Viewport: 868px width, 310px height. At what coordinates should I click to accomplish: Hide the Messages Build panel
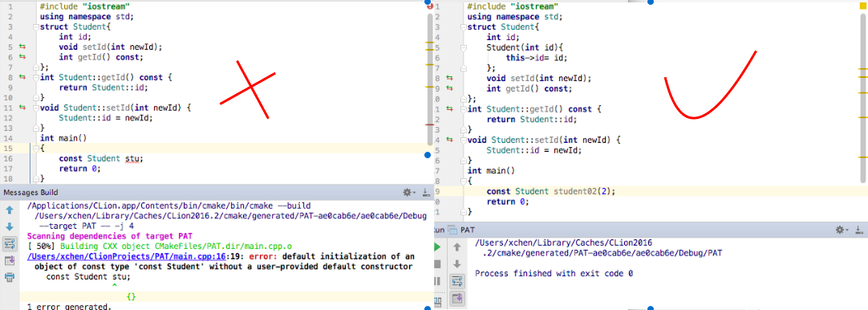425,193
